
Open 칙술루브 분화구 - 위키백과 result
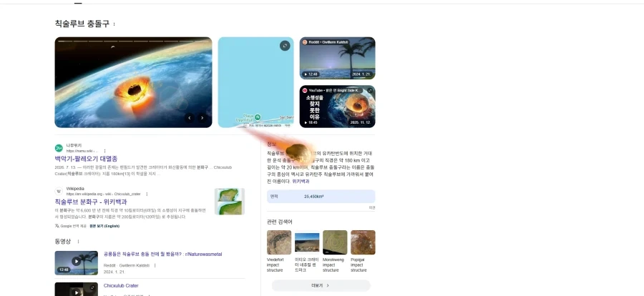[x=91, y=202]
